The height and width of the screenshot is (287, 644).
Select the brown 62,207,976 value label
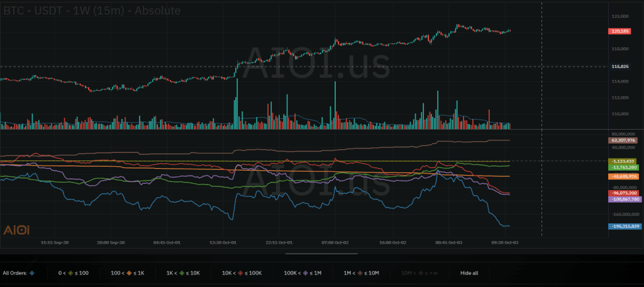[624, 140]
